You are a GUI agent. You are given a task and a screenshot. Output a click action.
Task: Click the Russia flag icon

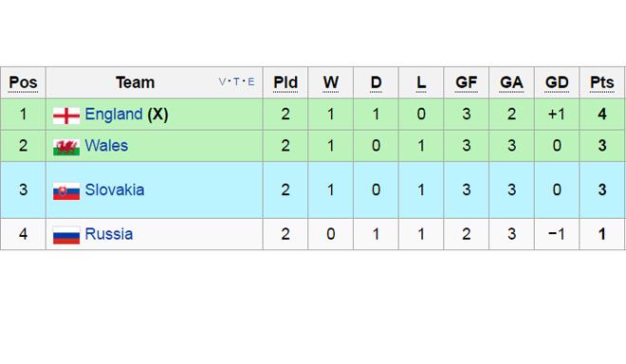pos(66,235)
